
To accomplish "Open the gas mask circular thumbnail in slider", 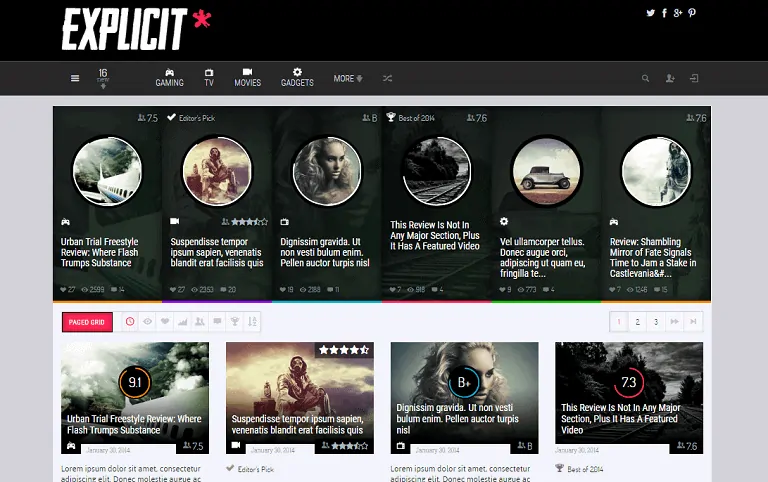I will point(217,171).
